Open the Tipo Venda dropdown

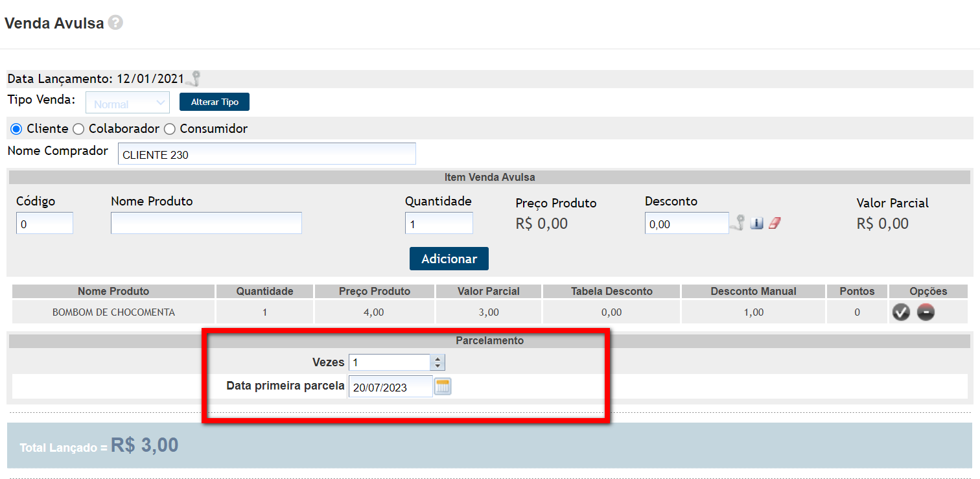128,103
